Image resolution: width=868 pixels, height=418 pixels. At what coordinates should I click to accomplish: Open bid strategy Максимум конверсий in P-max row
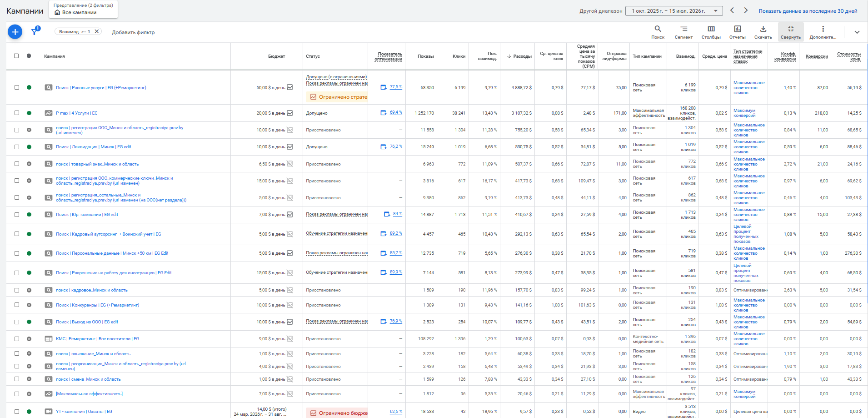[744, 113]
